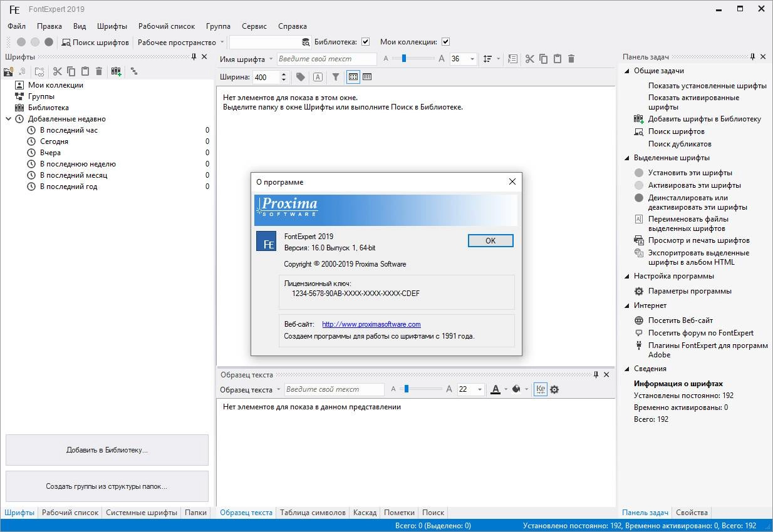Click the Добавить в Библиотеку... button
The width and height of the screenshot is (773, 532).
[x=107, y=450]
